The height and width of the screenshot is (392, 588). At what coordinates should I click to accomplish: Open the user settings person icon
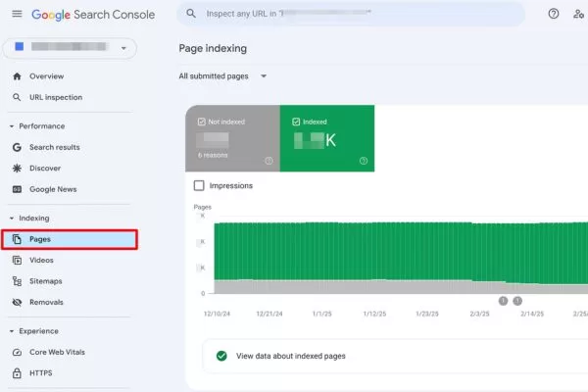tap(578, 14)
